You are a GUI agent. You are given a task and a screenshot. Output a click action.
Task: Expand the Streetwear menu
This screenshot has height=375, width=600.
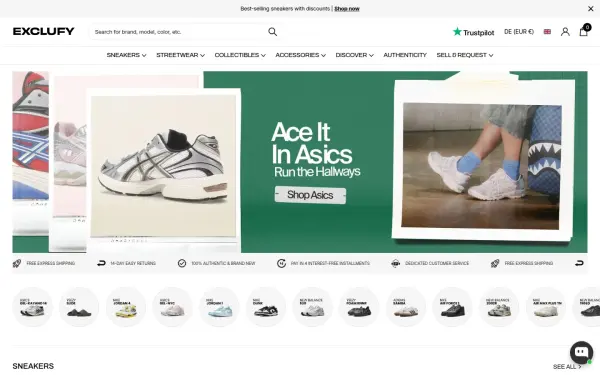point(180,55)
